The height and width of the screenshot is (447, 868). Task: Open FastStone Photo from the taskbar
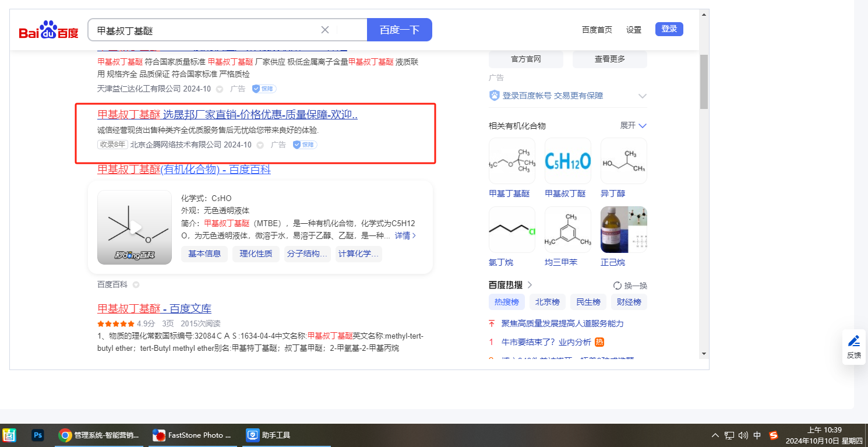(x=192, y=435)
